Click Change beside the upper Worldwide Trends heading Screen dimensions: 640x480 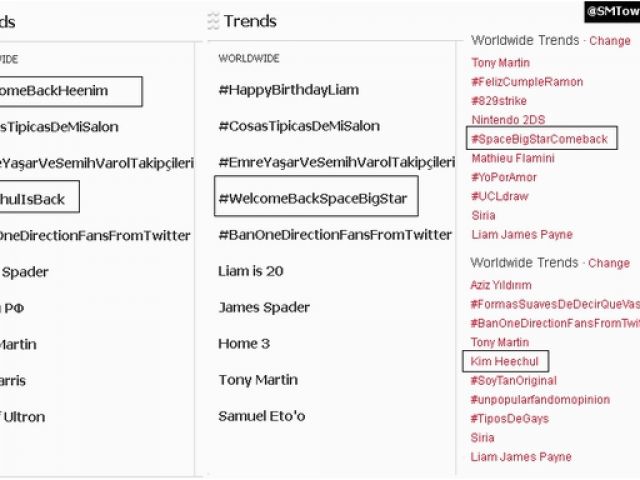tap(609, 41)
